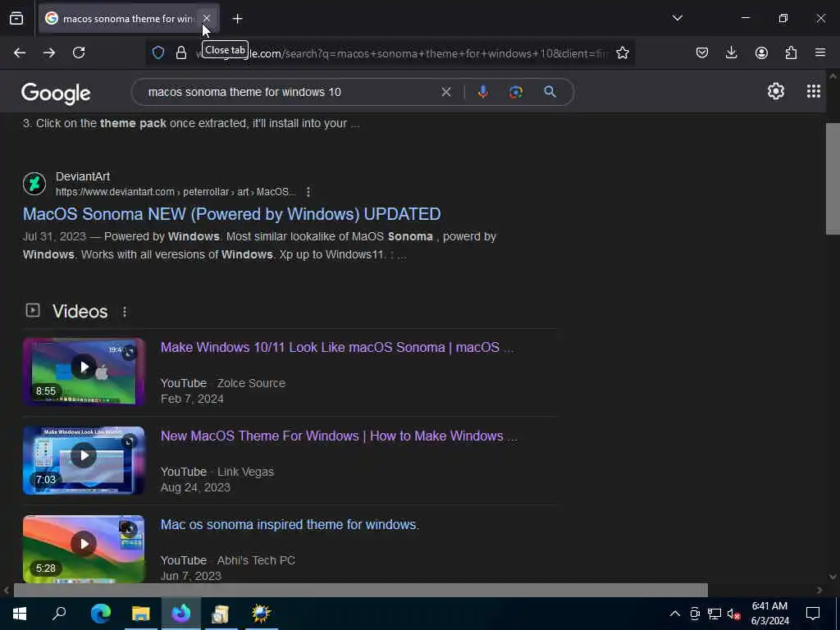Click the horizontal scrollbar at bottom
This screenshot has height=630, width=840.
(x=361, y=590)
